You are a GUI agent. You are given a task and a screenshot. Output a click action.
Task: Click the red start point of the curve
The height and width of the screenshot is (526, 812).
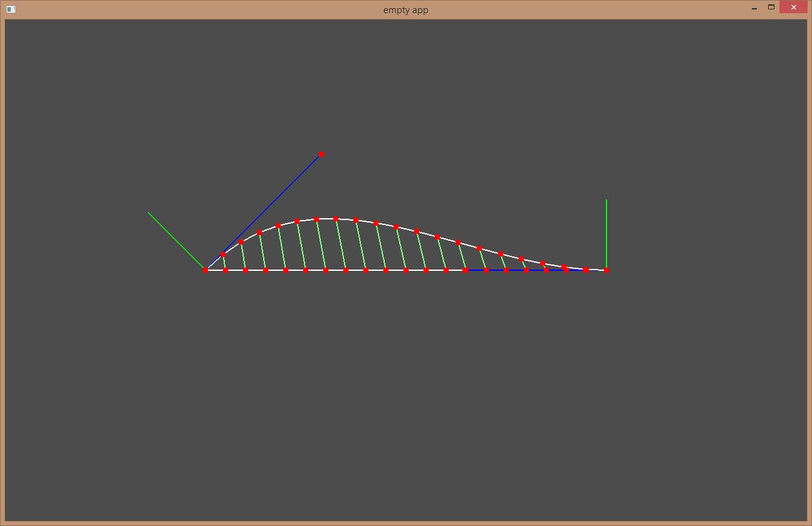205,270
